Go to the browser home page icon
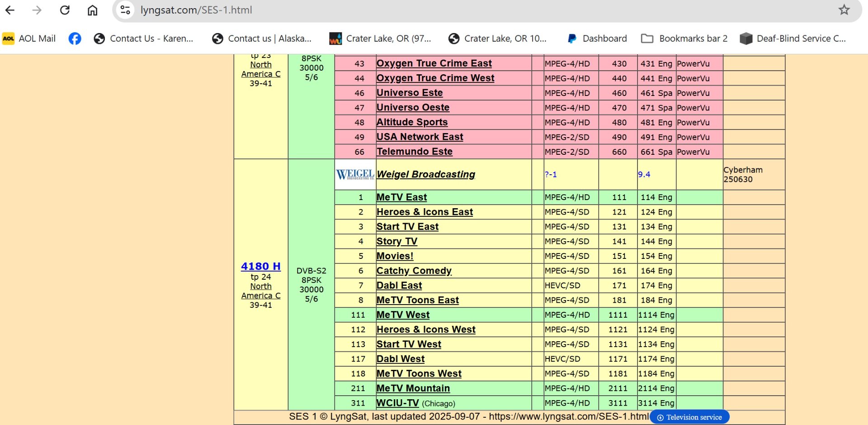Image resolution: width=868 pixels, height=425 pixels. (x=92, y=10)
